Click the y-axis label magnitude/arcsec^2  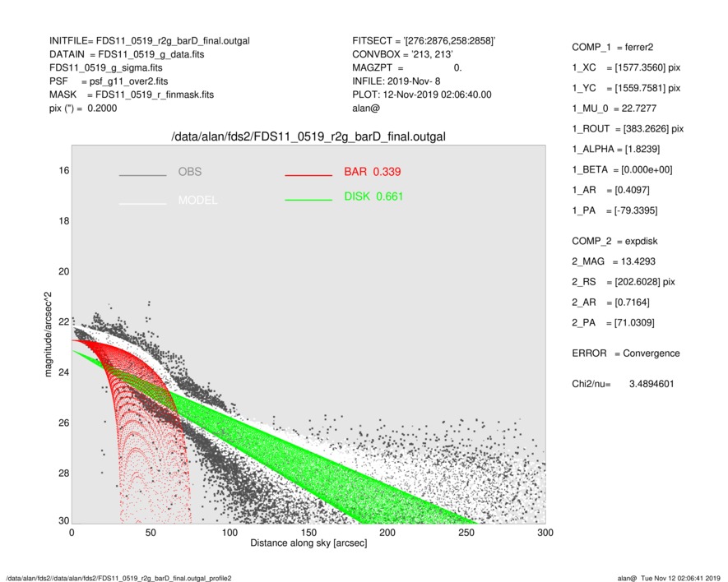tap(49, 335)
